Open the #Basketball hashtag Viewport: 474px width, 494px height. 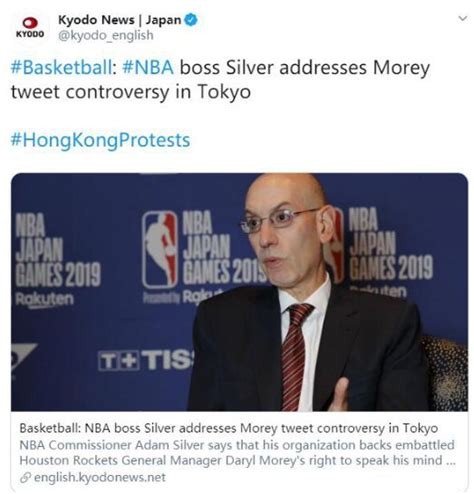click(x=61, y=67)
